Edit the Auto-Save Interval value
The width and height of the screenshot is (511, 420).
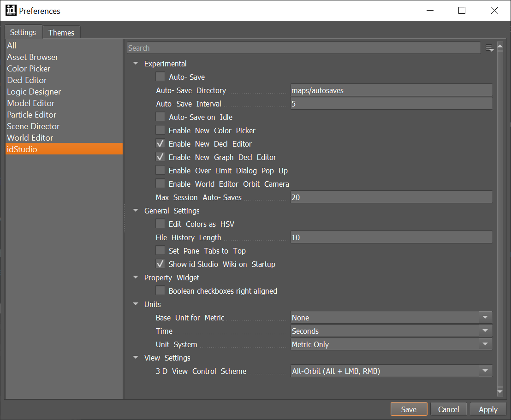tap(391, 104)
